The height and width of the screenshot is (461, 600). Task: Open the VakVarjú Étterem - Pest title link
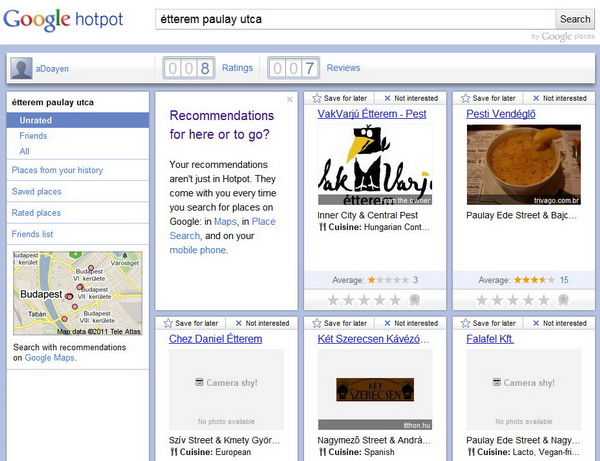click(x=372, y=114)
